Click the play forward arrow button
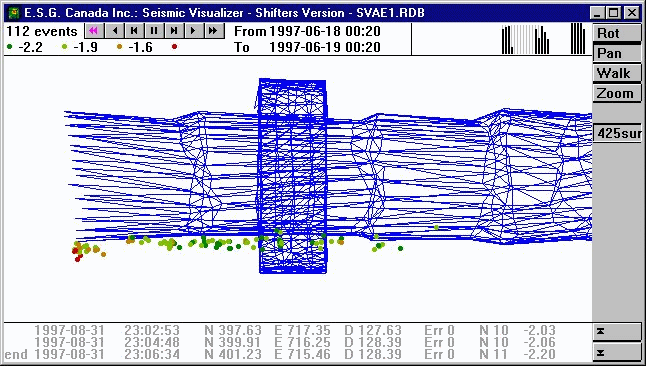 tap(194, 30)
